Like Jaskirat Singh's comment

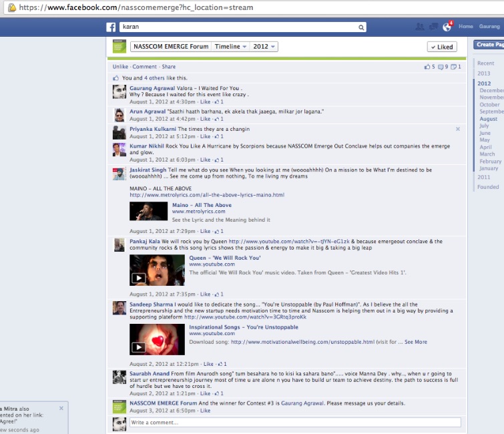(x=205, y=231)
